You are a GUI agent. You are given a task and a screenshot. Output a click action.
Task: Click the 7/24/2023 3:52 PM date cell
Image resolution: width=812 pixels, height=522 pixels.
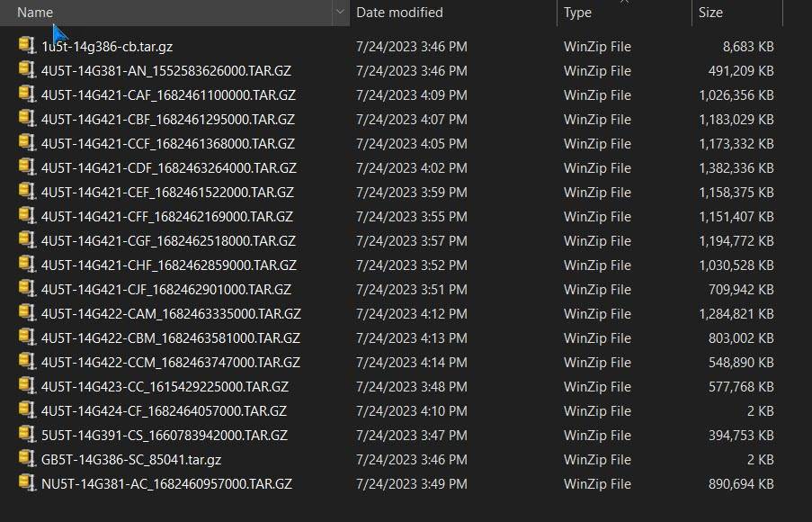point(412,265)
